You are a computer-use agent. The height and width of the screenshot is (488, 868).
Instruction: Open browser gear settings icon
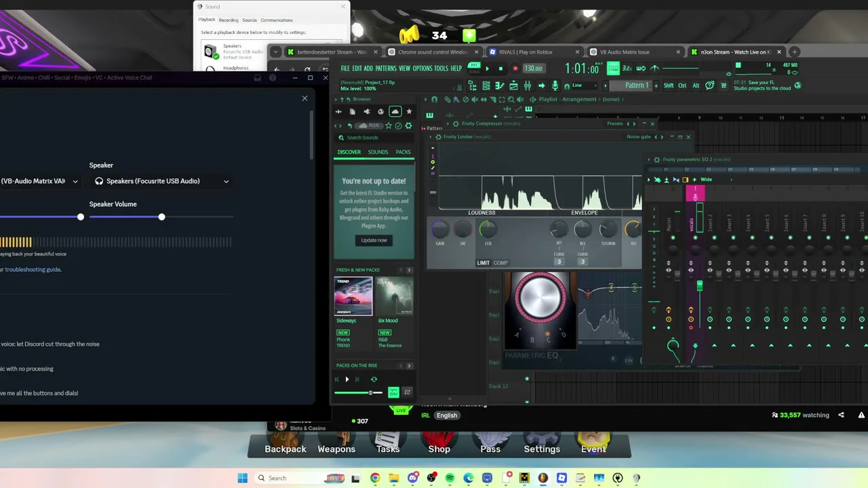pyautogui.click(x=408, y=126)
